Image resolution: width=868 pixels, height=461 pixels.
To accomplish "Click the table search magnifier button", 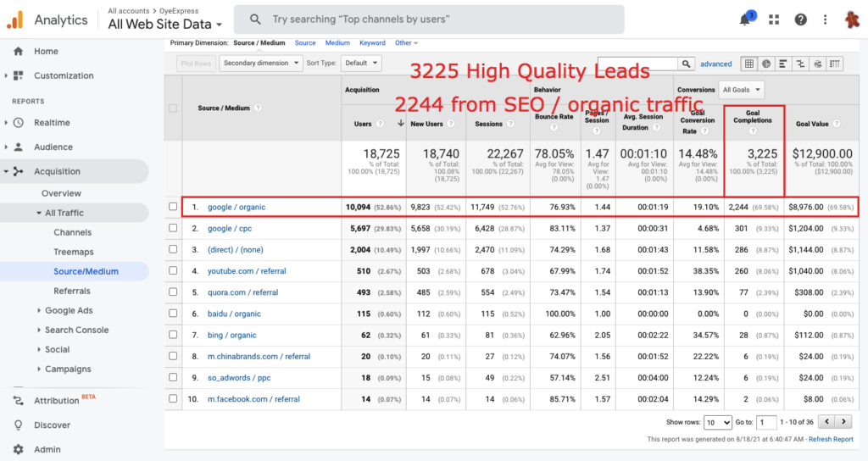I will (687, 64).
